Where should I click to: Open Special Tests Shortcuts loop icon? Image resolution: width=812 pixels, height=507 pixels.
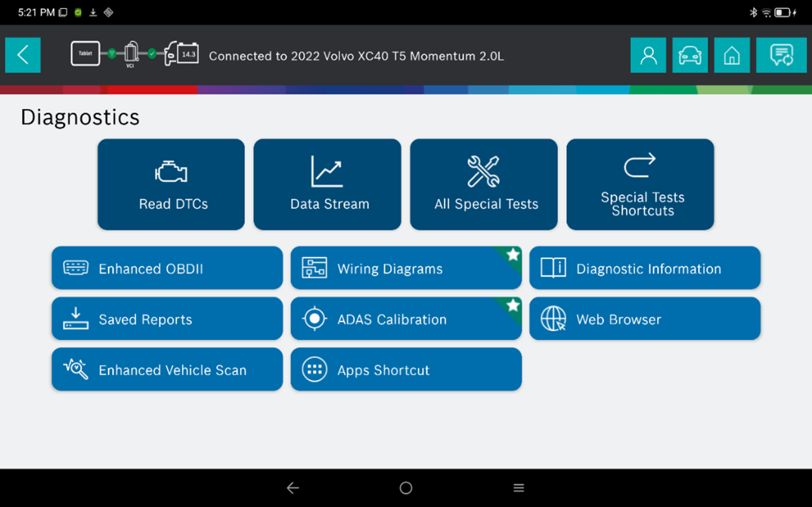(x=640, y=184)
